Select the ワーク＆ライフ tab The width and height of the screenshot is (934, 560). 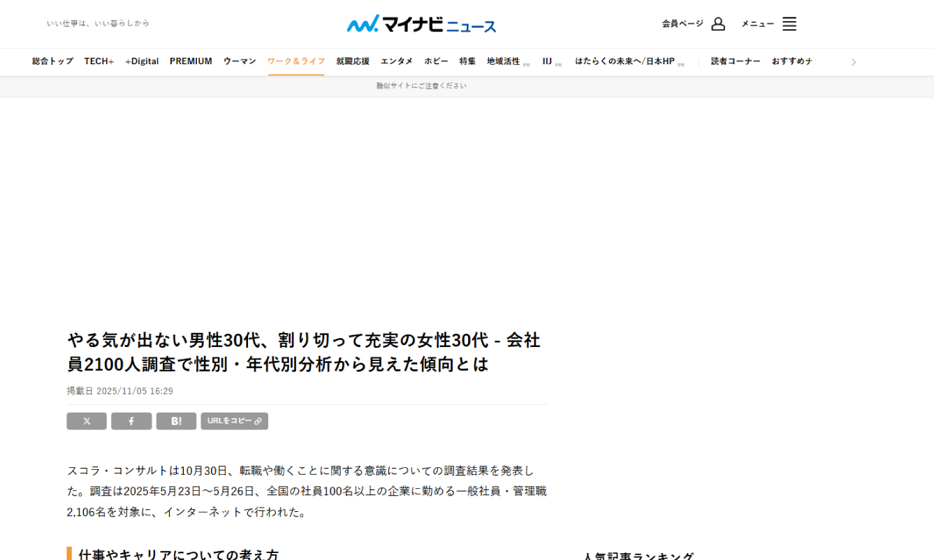(x=296, y=61)
